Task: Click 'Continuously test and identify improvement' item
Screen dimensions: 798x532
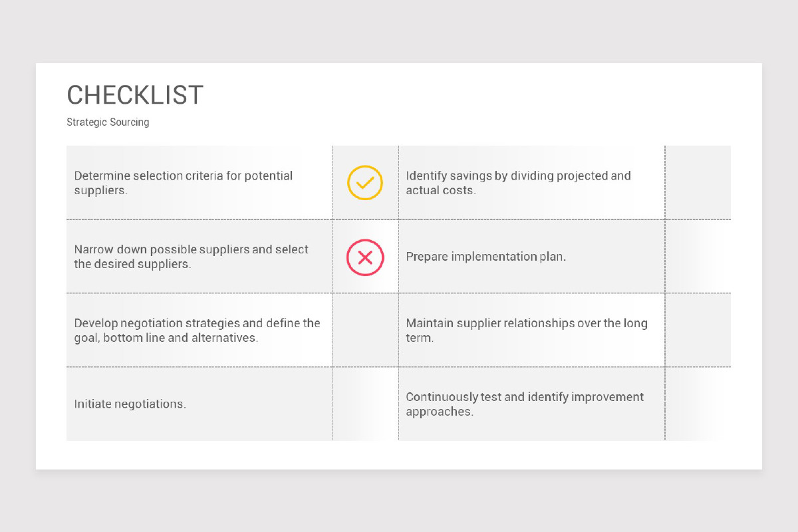Action: [525, 404]
